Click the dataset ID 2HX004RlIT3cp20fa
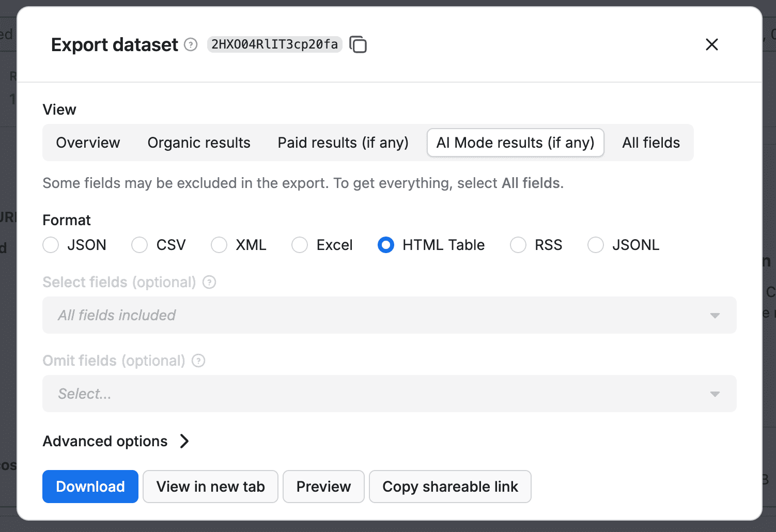 pyautogui.click(x=274, y=45)
